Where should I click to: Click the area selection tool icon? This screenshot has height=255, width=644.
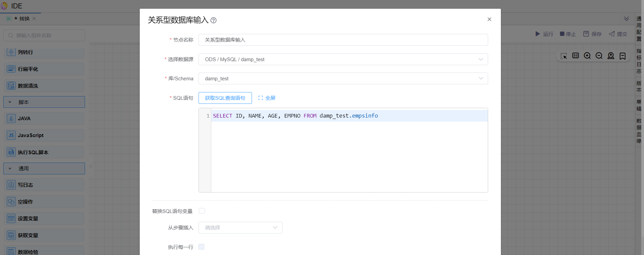pyautogui.click(x=564, y=56)
